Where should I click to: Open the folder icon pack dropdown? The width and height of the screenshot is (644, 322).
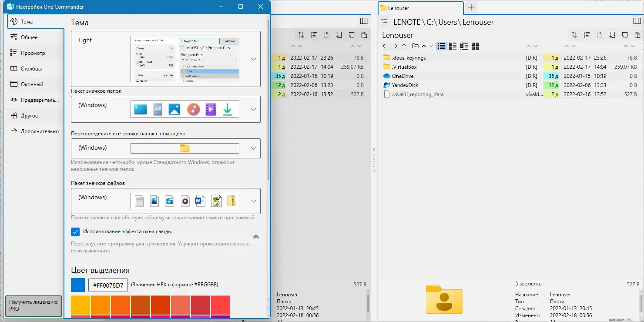254,109
